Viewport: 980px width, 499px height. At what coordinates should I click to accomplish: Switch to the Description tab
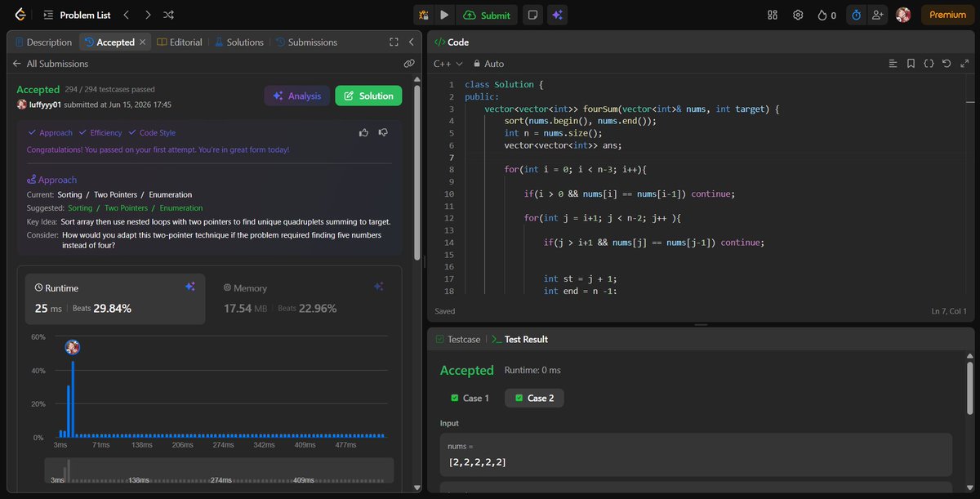[43, 42]
